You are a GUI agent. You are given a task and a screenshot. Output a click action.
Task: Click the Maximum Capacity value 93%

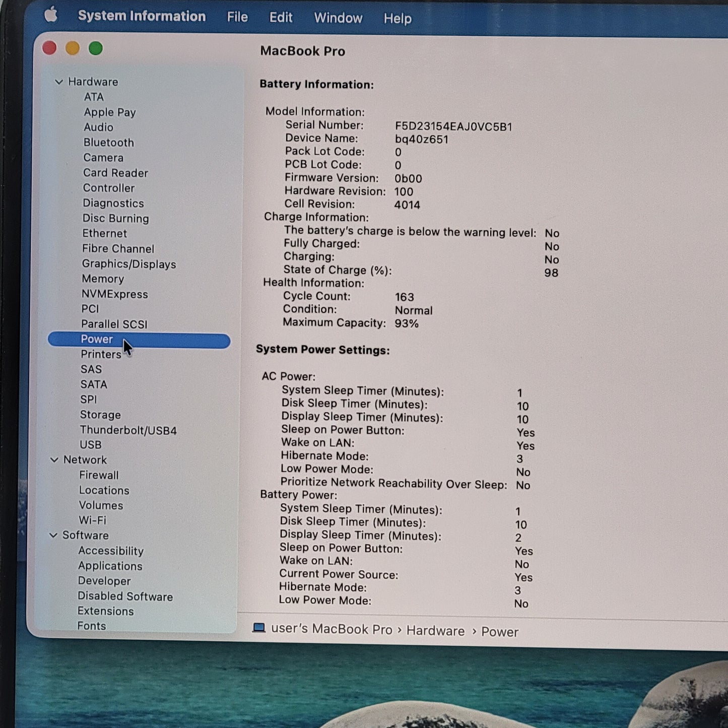(x=407, y=323)
